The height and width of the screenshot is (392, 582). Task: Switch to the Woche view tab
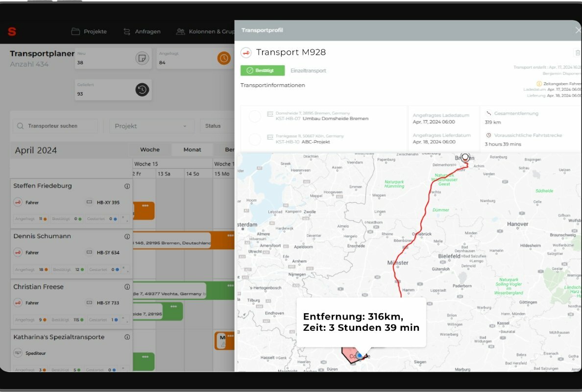click(x=150, y=149)
